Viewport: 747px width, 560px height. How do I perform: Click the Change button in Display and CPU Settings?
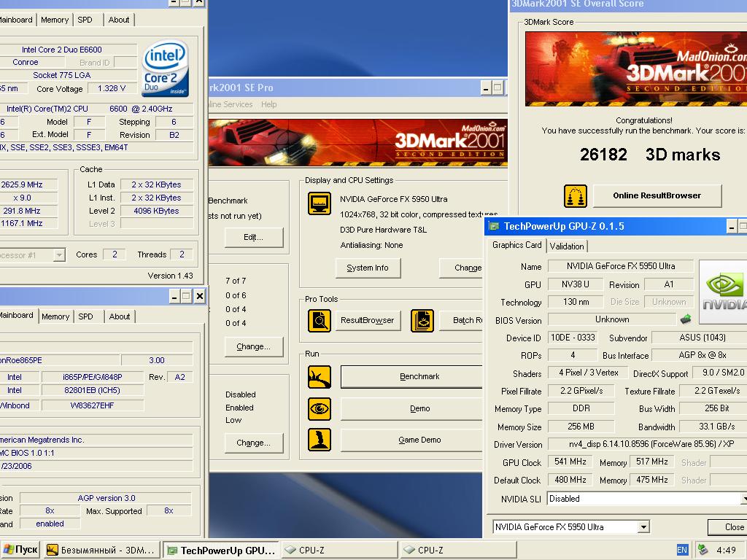pyautogui.click(x=461, y=268)
